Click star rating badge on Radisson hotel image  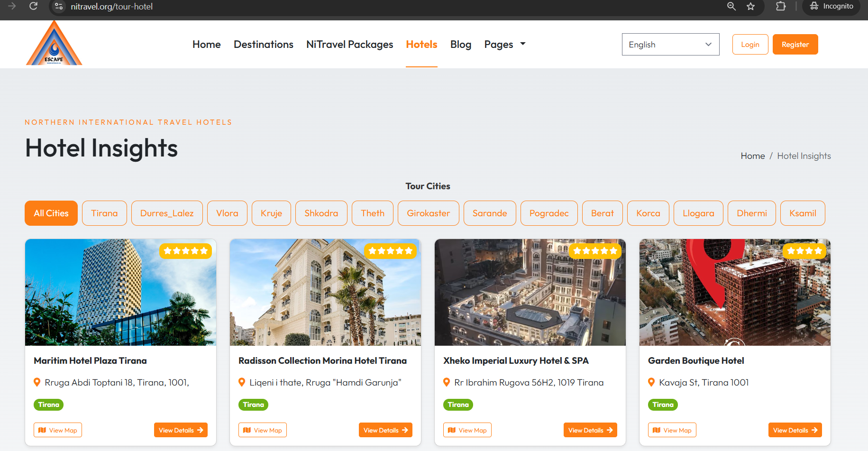pos(391,251)
